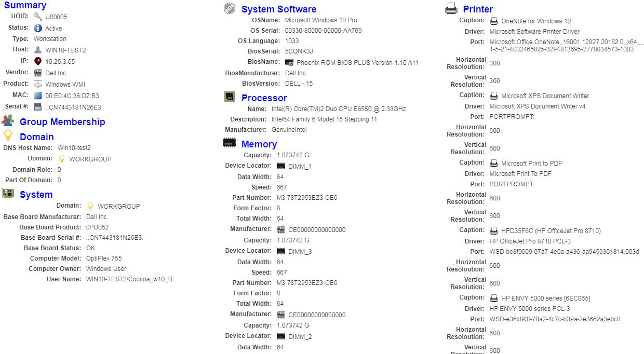Click OS serial 00330-80000-00000-AA769
Screen dimensions: 644x354
(324, 30)
